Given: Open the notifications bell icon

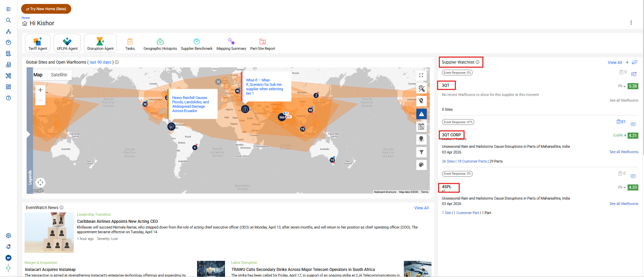Looking at the screenshot, I should coord(8,247).
